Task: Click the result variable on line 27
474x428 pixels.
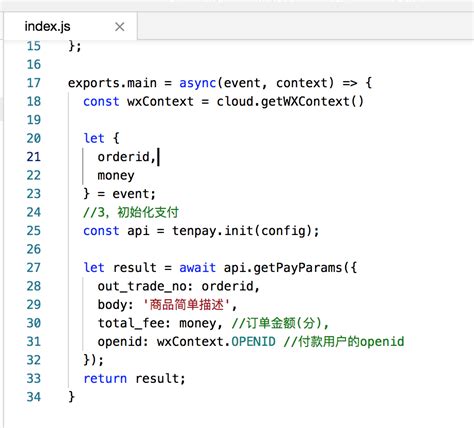Action: coord(134,268)
